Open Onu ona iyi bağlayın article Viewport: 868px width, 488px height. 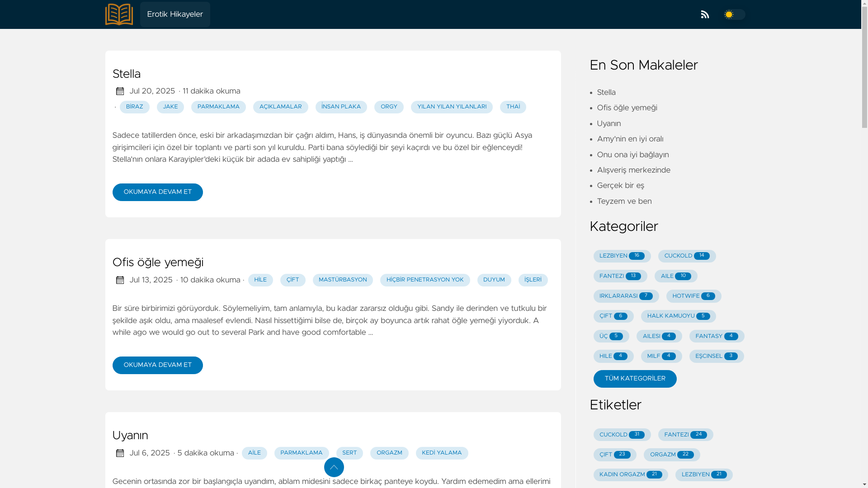click(x=632, y=155)
